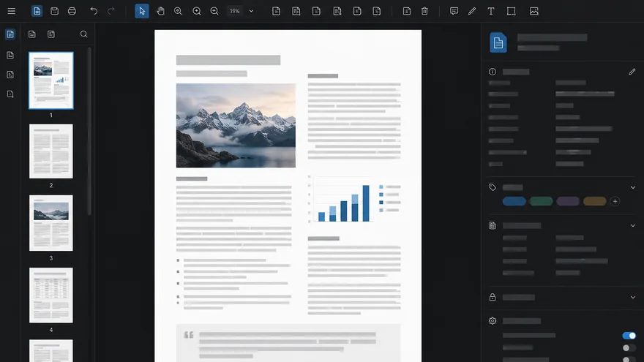Click the highlighted pages panel icon in left rail

coord(10,34)
